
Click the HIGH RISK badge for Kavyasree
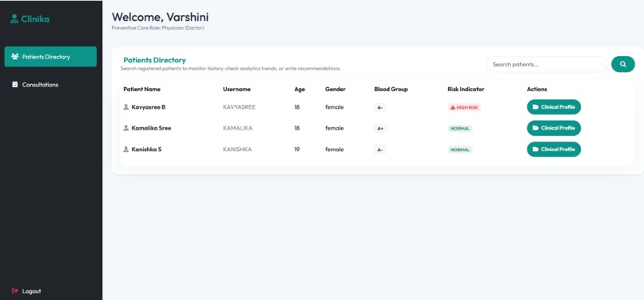point(464,107)
